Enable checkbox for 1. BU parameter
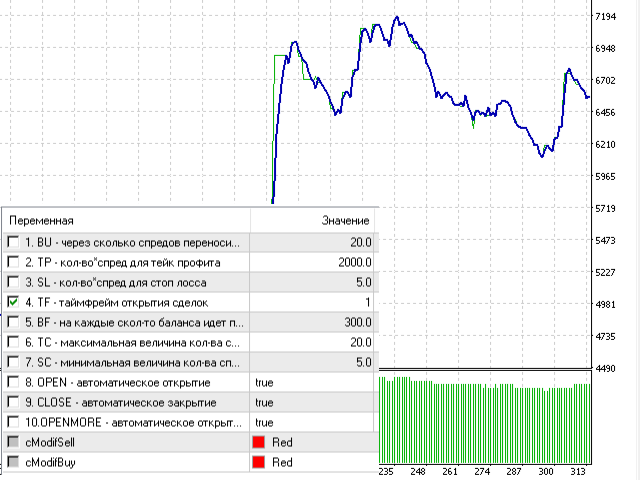The height and width of the screenshot is (480, 640). coord(13,242)
